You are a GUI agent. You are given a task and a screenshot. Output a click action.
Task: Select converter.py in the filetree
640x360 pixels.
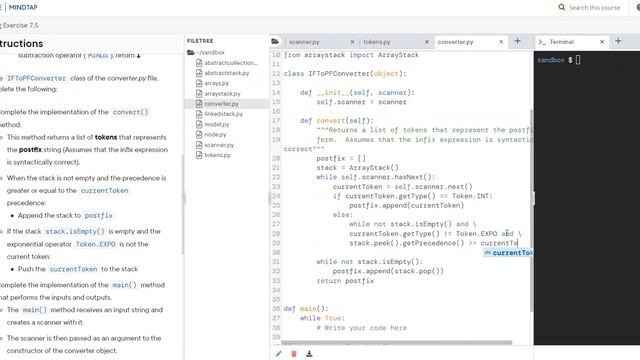[x=221, y=104]
